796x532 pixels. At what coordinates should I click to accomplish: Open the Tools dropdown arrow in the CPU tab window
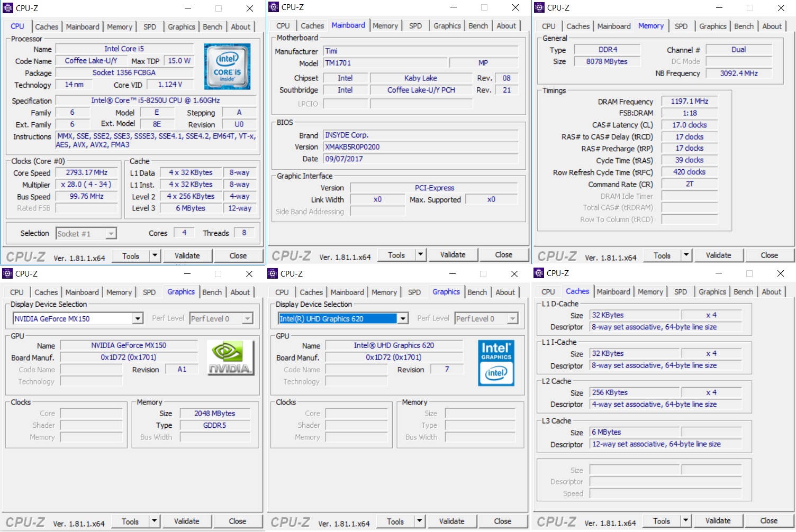pos(155,256)
